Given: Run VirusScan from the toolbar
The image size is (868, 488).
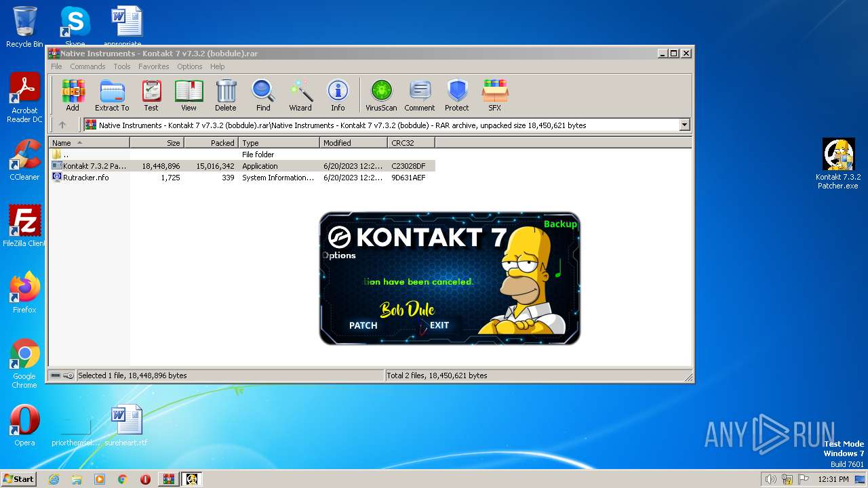Looking at the screenshot, I should click(381, 95).
